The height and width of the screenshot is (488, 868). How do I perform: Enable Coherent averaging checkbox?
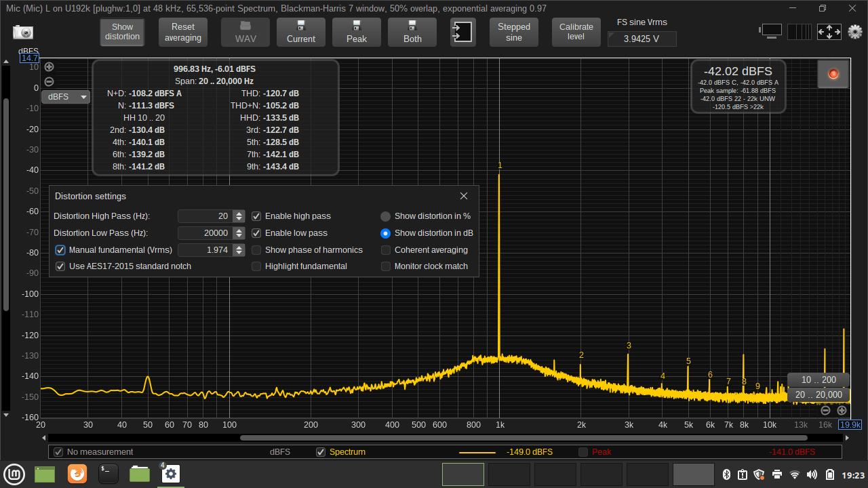386,250
